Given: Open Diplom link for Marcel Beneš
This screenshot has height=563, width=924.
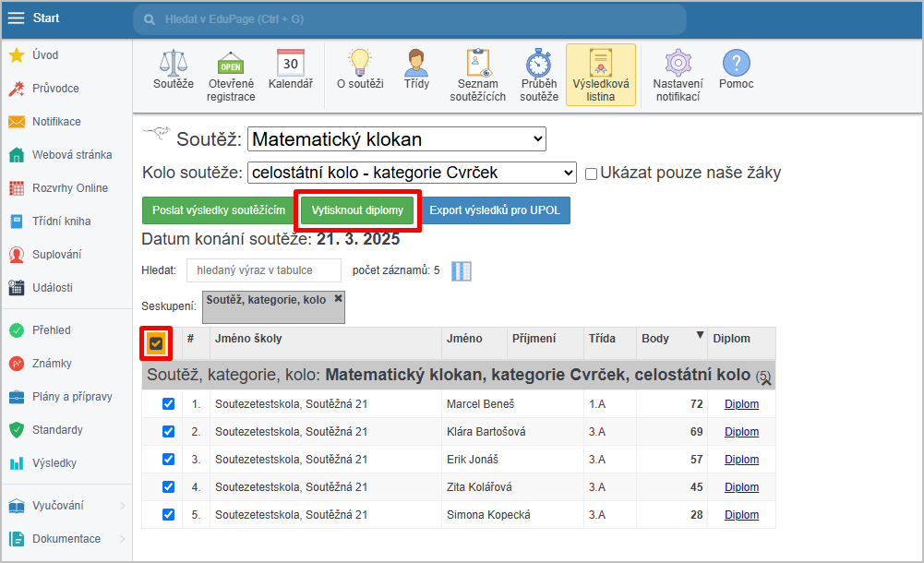Looking at the screenshot, I should tap(741, 404).
